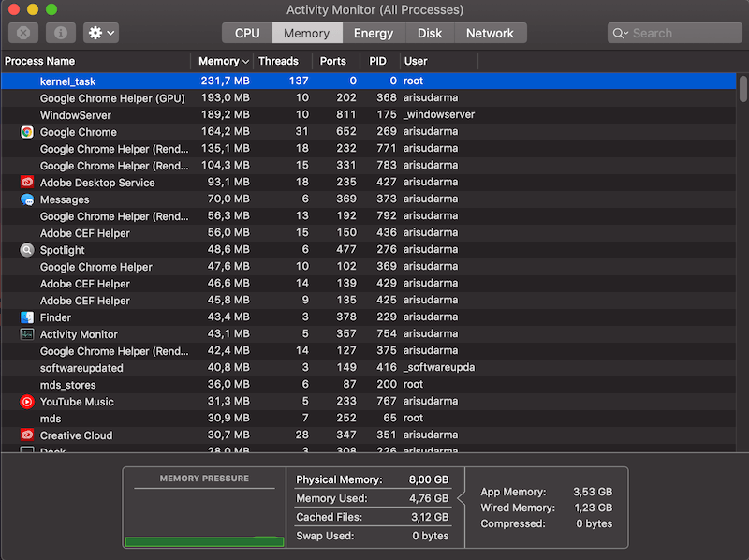
Task: Sort by Ports column header
Action: click(x=336, y=61)
